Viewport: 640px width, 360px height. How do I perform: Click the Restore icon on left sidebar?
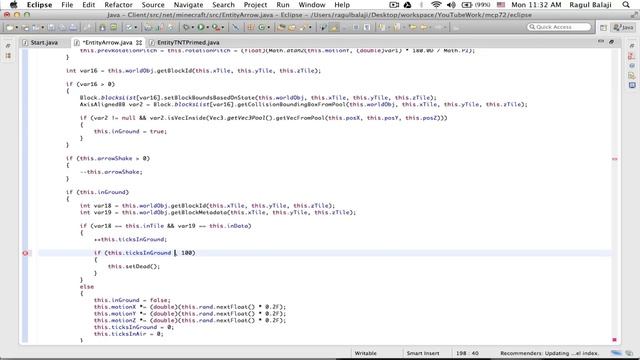coord(8,46)
